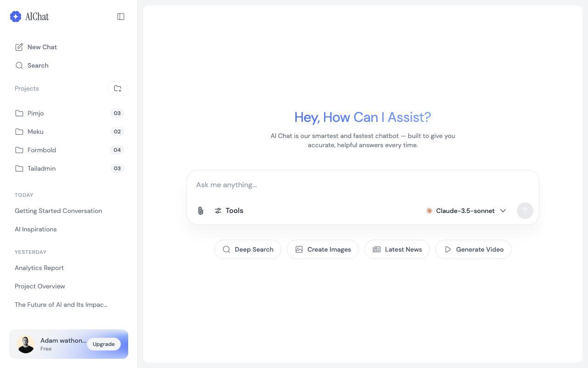This screenshot has width=588, height=368.
Task: Click the Projects section label
Action: click(27, 88)
